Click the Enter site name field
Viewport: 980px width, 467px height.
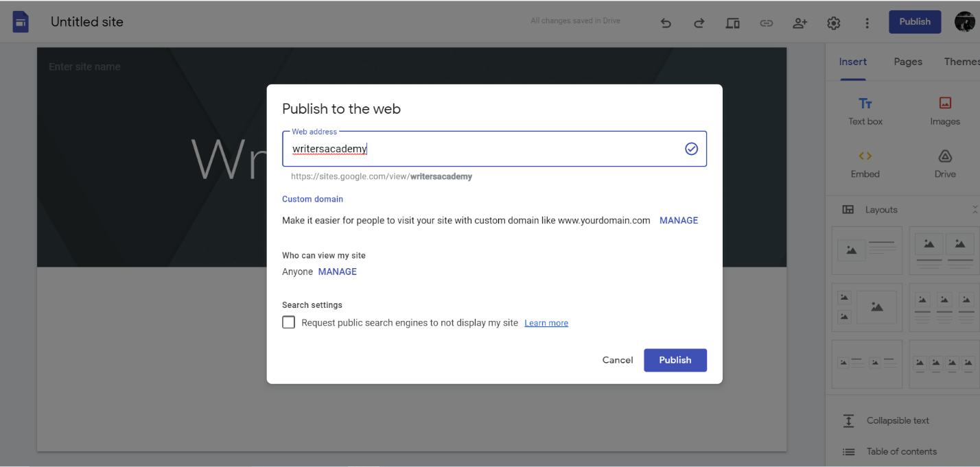84,67
